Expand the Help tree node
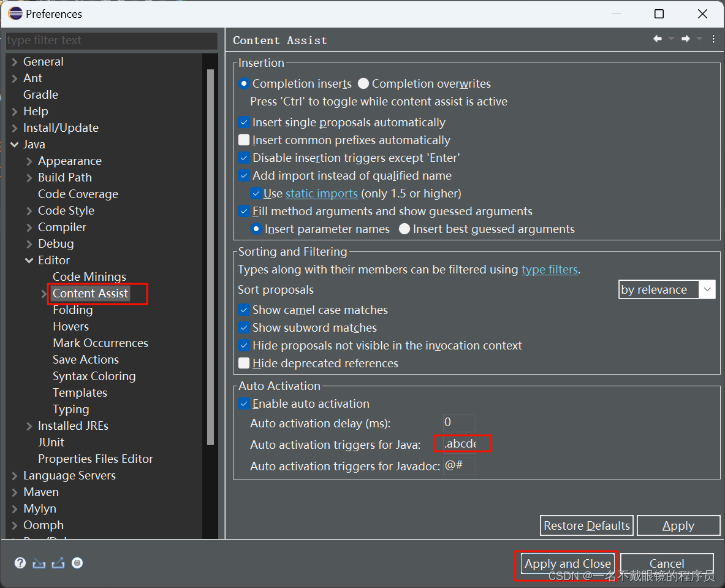This screenshot has width=725, height=588. tap(15, 112)
